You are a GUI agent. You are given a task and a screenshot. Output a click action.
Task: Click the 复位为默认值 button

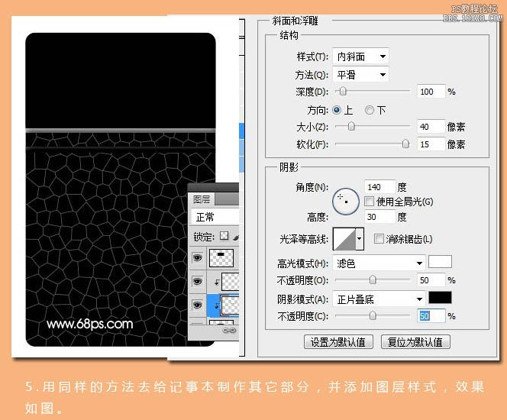coord(415,342)
